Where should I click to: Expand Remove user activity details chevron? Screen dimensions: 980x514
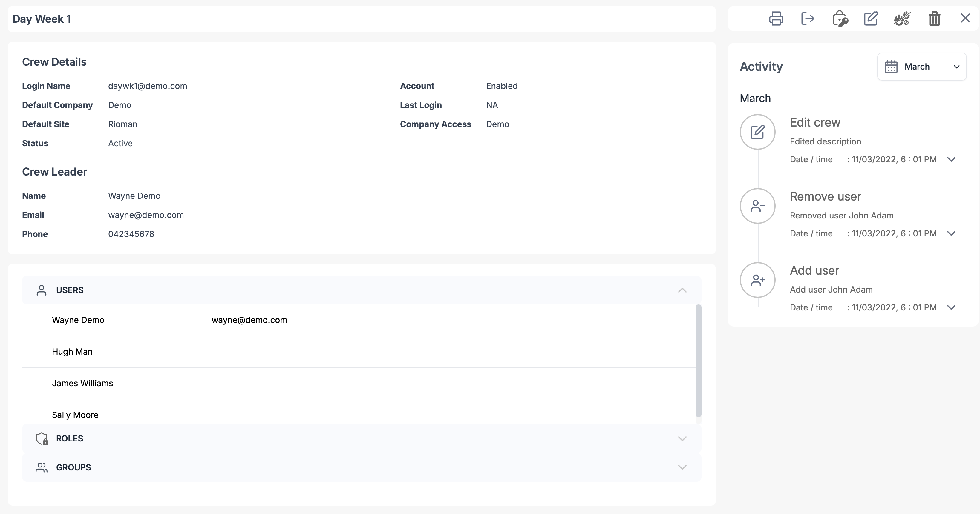pyautogui.click(x=951, y=233)
